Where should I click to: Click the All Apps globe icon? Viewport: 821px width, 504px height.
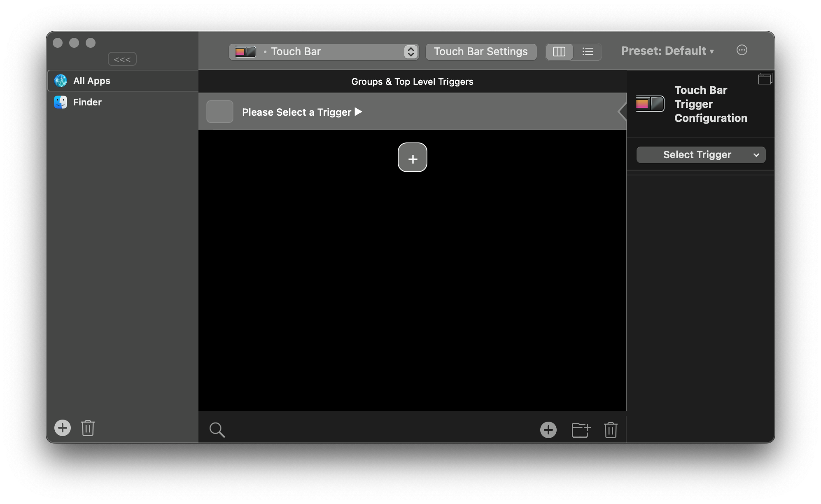pyautogui.click(x=61, y=81)
